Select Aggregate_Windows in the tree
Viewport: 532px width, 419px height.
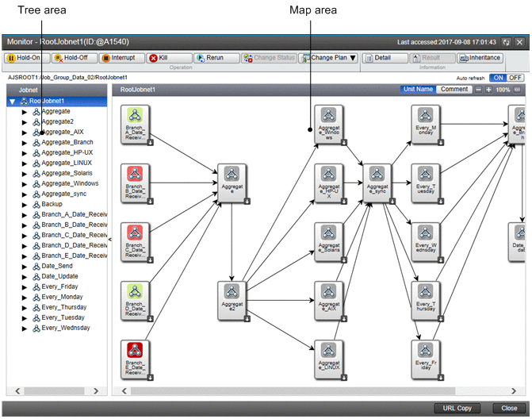tap(70, 183)
